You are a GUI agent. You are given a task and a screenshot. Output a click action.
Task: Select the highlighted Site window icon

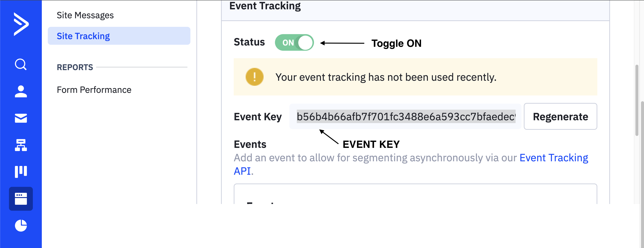(21, 199)
